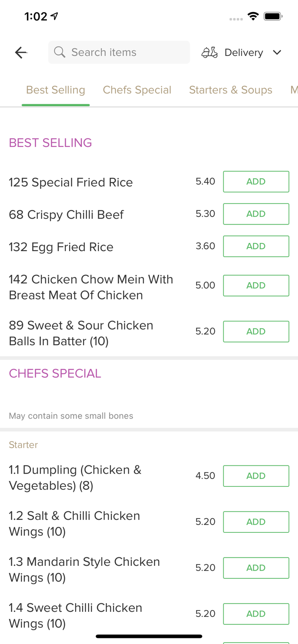Tap the Wi-Fi icon in status bar
Screen dimensions: 298x644
click(253, 15)
